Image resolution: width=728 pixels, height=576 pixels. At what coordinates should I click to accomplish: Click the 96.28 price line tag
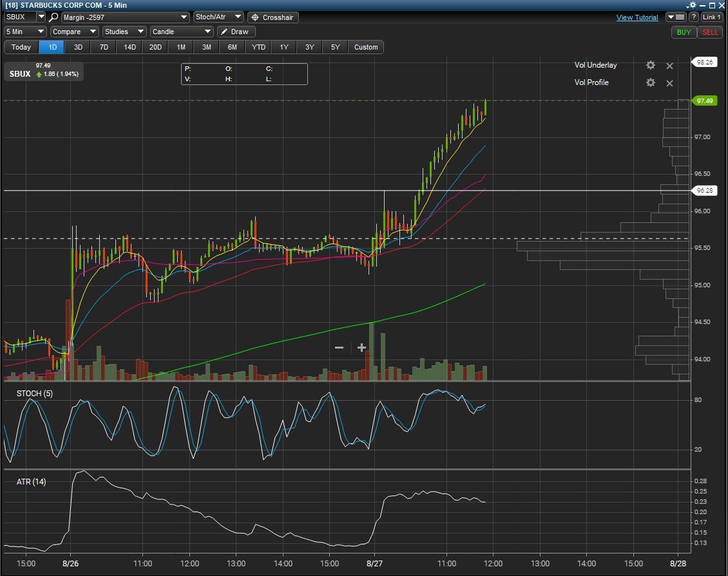(704, 190)
